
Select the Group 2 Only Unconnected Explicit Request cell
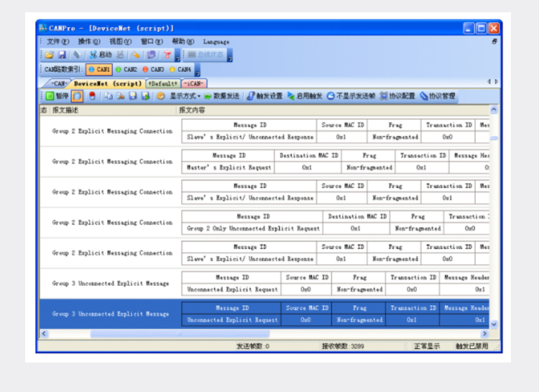pos(253,228)
